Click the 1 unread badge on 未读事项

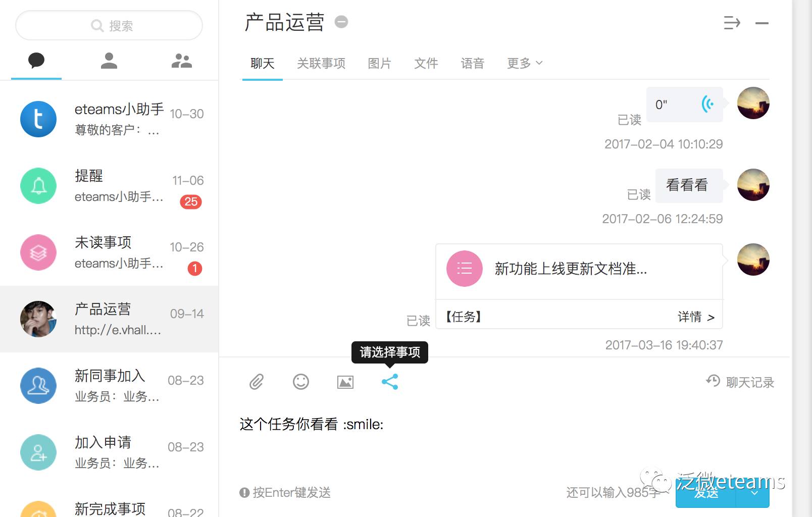click(195, 269)
